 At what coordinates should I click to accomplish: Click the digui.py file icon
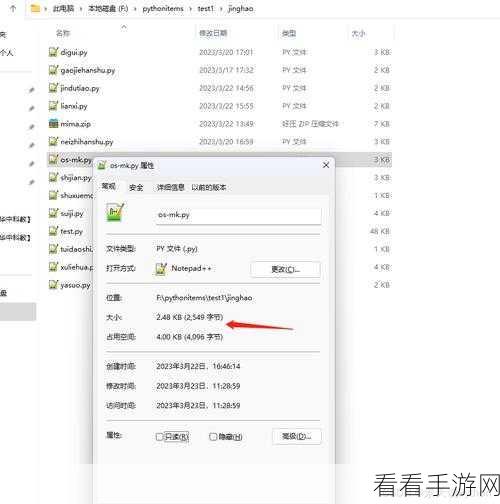pos(53,52)
